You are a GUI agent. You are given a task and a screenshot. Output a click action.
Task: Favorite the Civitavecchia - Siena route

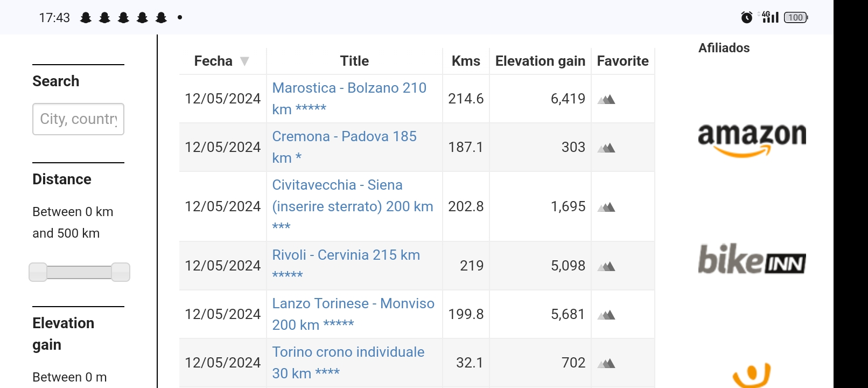[x=606, y=207]
